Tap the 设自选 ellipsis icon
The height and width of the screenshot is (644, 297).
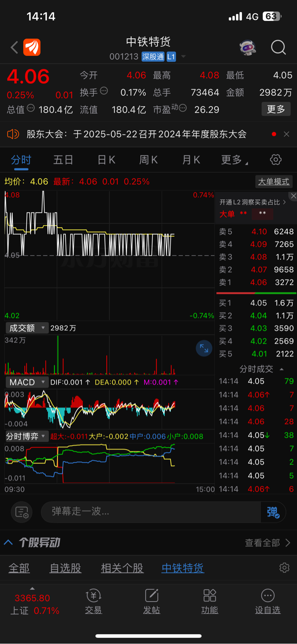[x=268, y=595]
